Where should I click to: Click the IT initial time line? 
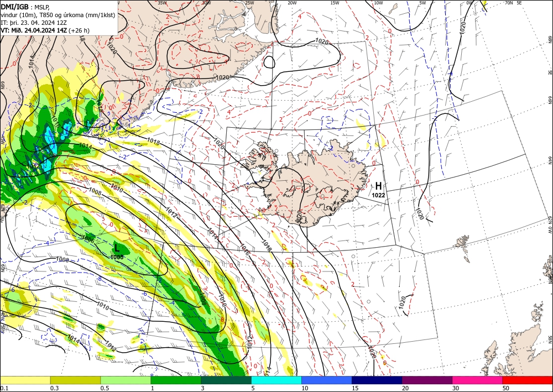(34, 23)
